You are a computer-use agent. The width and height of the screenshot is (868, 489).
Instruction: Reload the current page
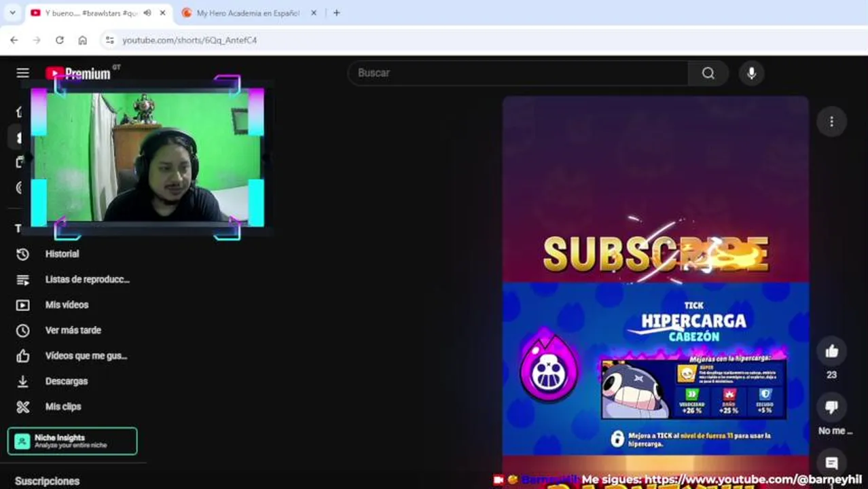[x=60, y=40]
